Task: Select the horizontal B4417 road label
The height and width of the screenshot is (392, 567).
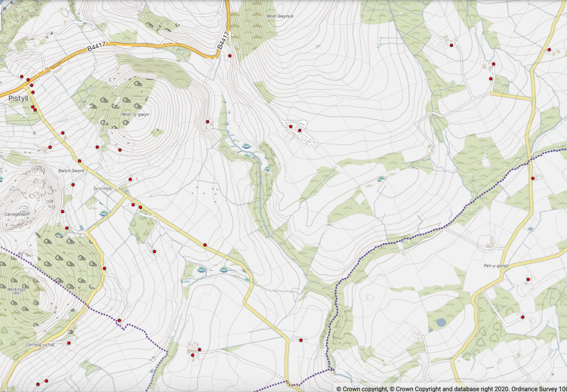Action: pos(98,49)
